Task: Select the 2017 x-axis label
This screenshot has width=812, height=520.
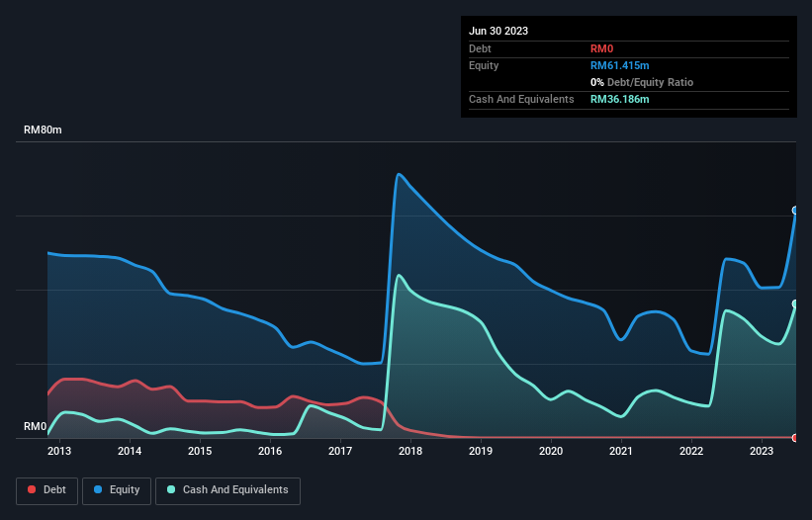Action: [x=340, y=451]
